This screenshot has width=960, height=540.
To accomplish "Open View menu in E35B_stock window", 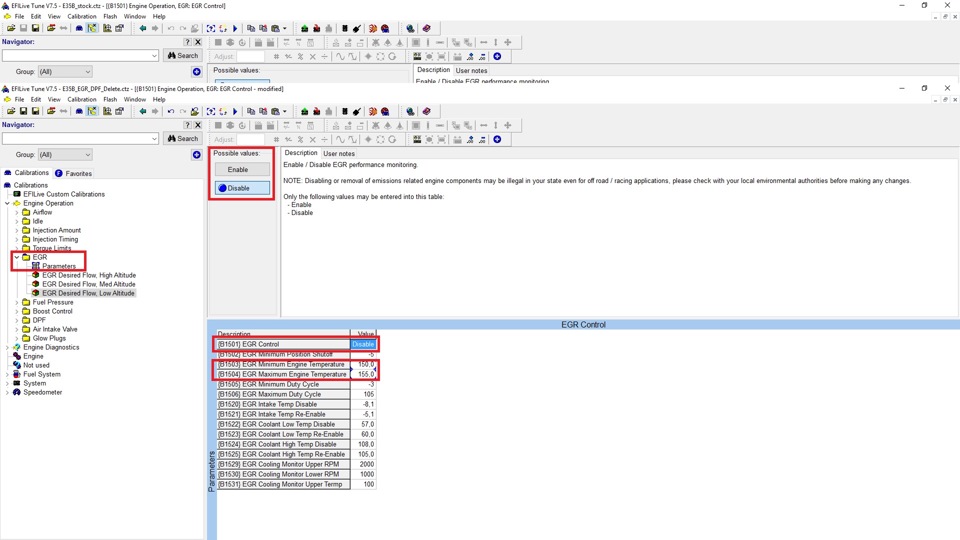I will [x=54, y=17].
